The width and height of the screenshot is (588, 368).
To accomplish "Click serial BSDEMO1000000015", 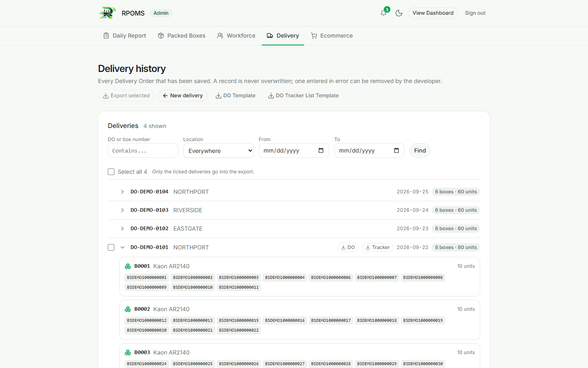I will pos(239,321).
